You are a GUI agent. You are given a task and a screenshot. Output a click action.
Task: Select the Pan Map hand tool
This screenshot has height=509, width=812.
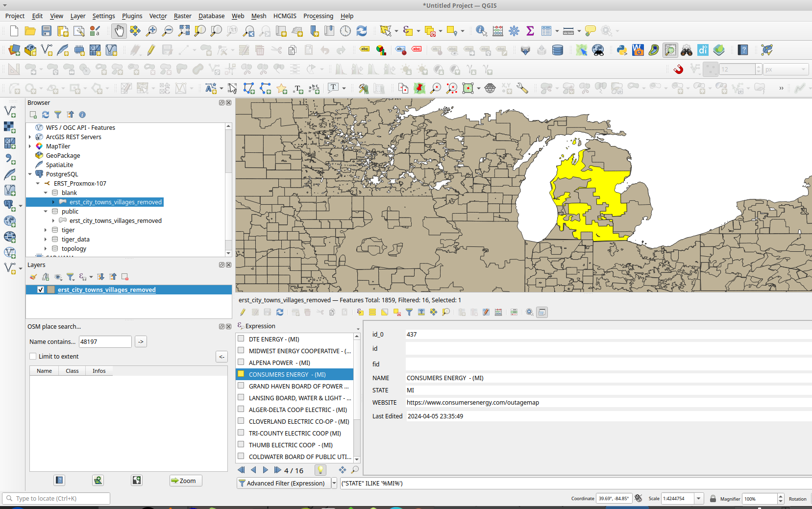[119, 31]
